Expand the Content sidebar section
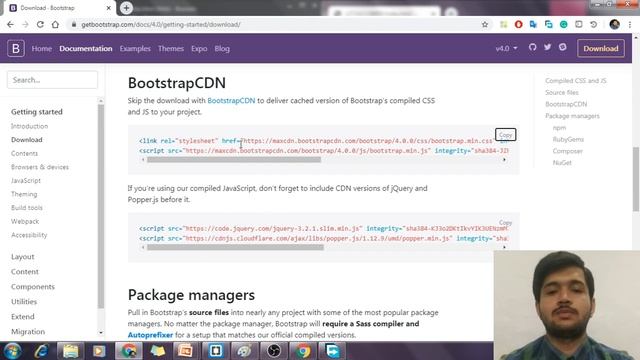Viewport: 640px width, 360px height. 25,271
